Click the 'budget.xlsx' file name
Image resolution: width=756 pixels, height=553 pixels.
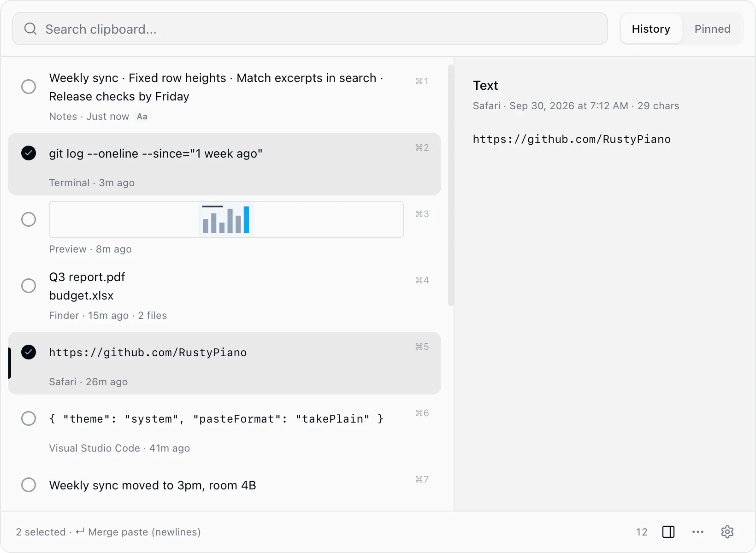pos(81,295)
